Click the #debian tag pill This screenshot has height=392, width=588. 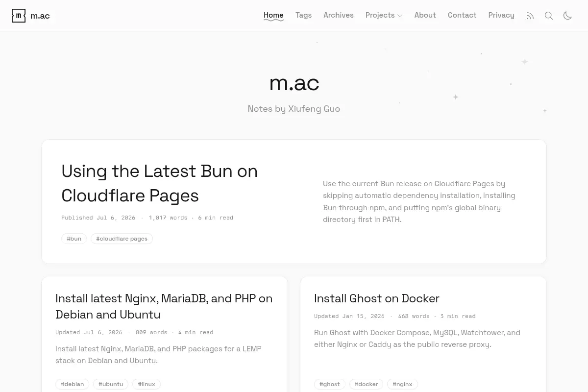pyautogui.click(x=73, y=384)
